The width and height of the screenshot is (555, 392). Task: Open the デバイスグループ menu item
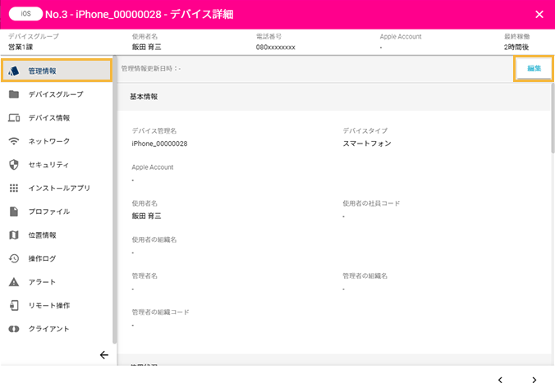(57, 94)
